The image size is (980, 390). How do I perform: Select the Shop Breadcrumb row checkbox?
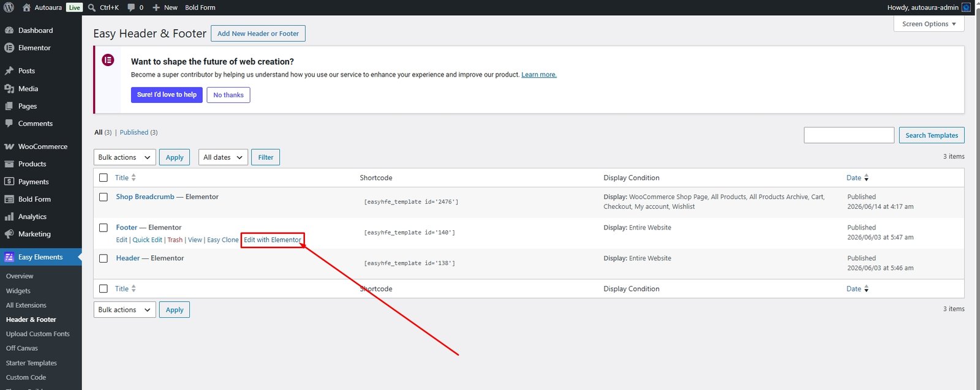tap(104, 197)
